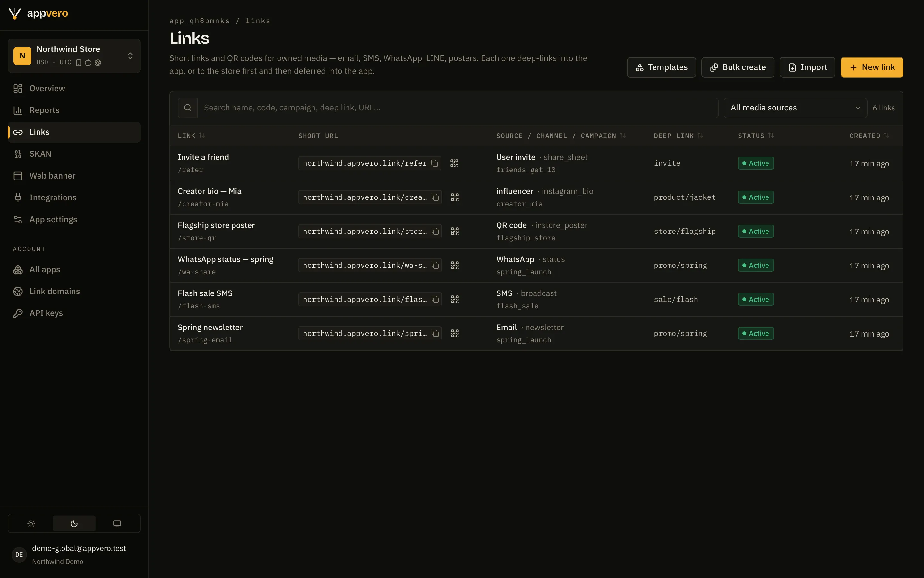Copy the Flash sale SMS short URL
The width and height of the screenshot is (924, 578).
click(x=435, y=299)
